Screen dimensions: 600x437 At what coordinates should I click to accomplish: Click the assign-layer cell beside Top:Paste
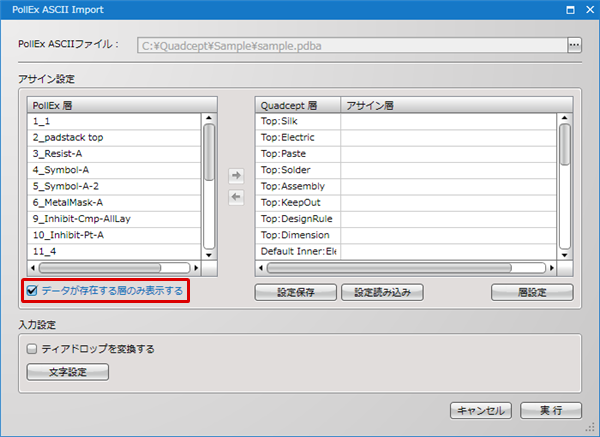pyautogui.click(x=448, y=154)
